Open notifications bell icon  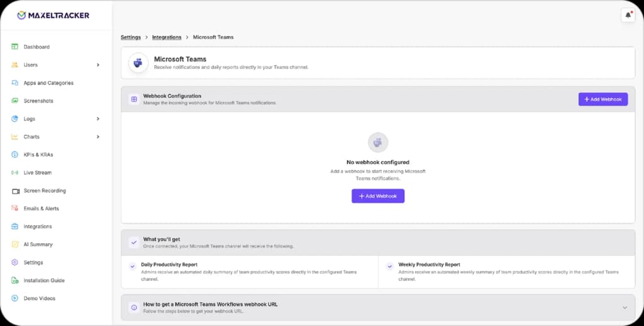pos(628,15)
